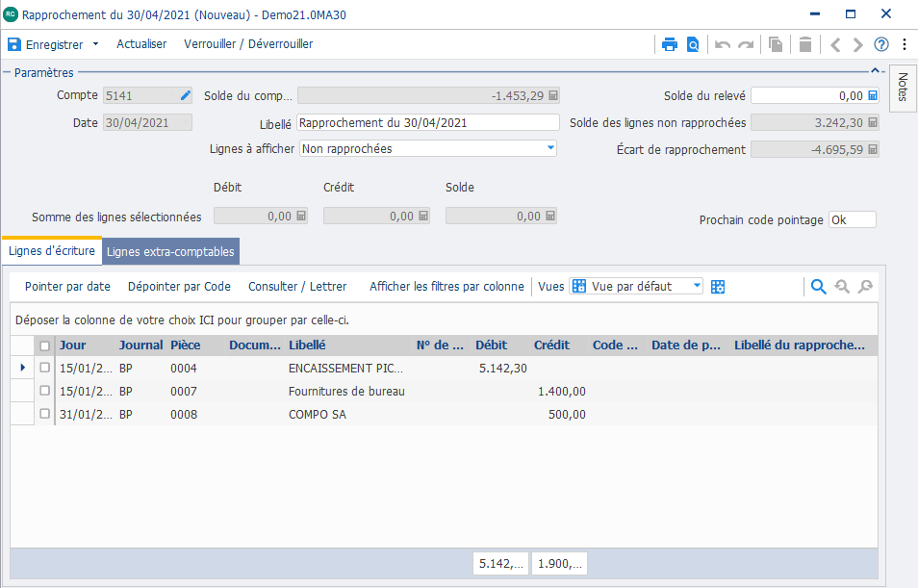Click the undo arrow icon
918x588 pixels.
(x=723, y=44)
